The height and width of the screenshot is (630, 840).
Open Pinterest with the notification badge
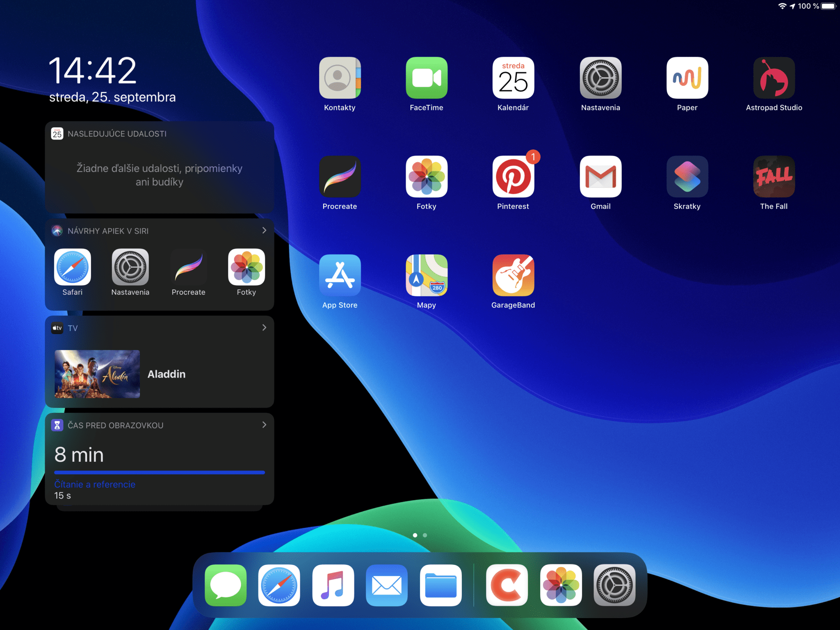point(513,176)
